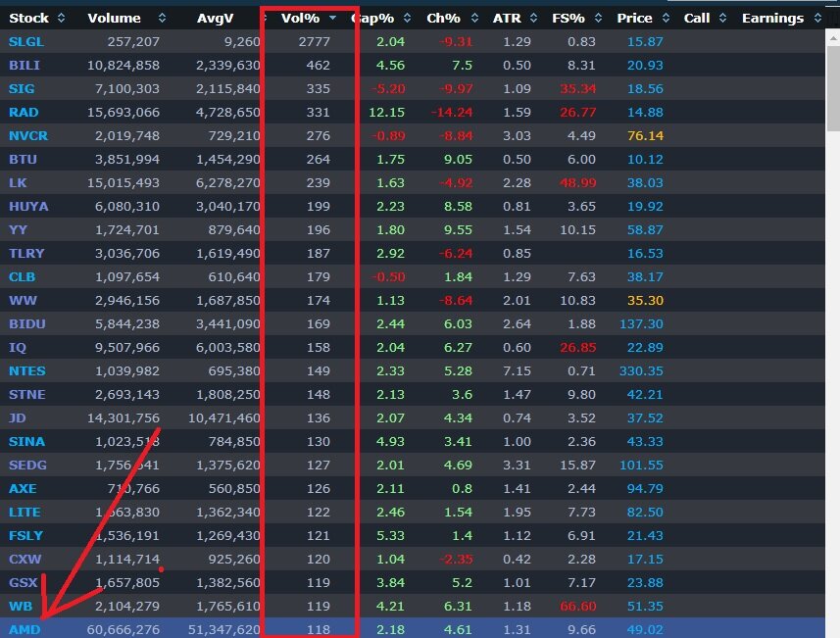This screenshot has width=840, height=638.
Task: Click NVCR price 76.14
Action: click(x=645, y=136)
